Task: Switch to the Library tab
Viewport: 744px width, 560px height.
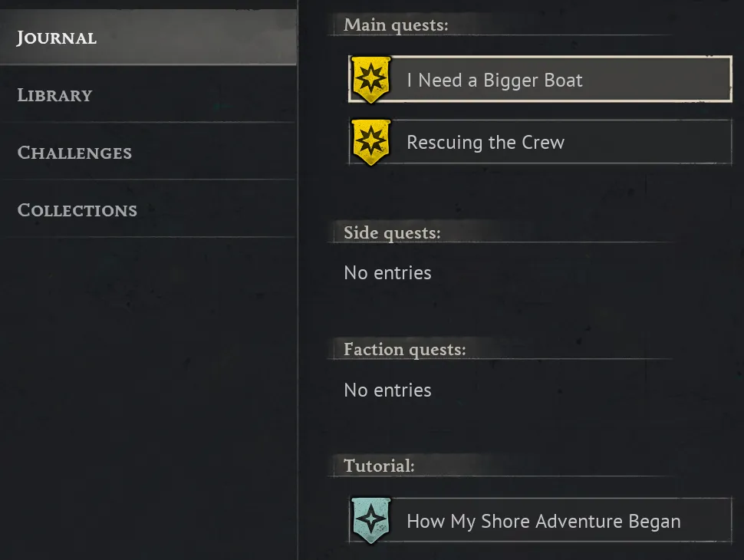Action: (54, 96)
